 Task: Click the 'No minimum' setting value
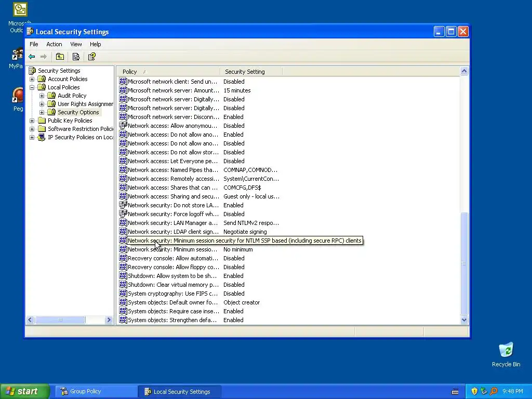tap(238, 249)
